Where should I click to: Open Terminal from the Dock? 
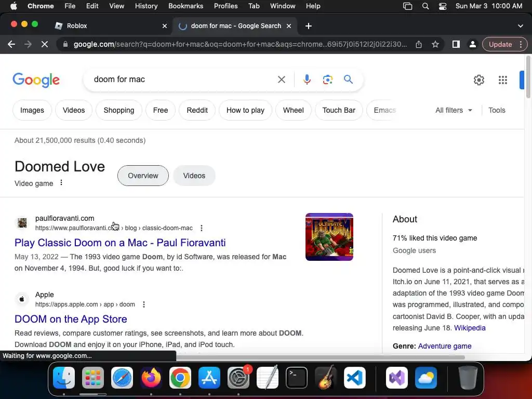pos(297,378)
